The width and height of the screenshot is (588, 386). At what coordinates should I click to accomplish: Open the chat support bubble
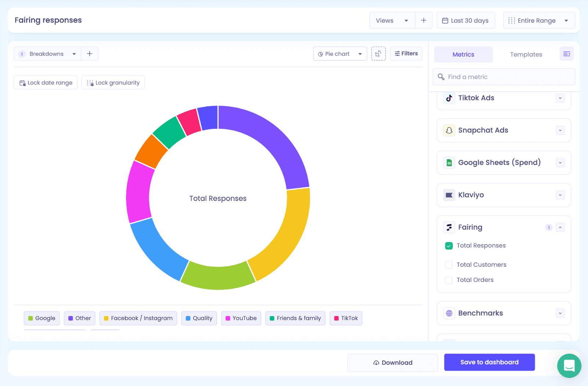click(x=569, y=366)
